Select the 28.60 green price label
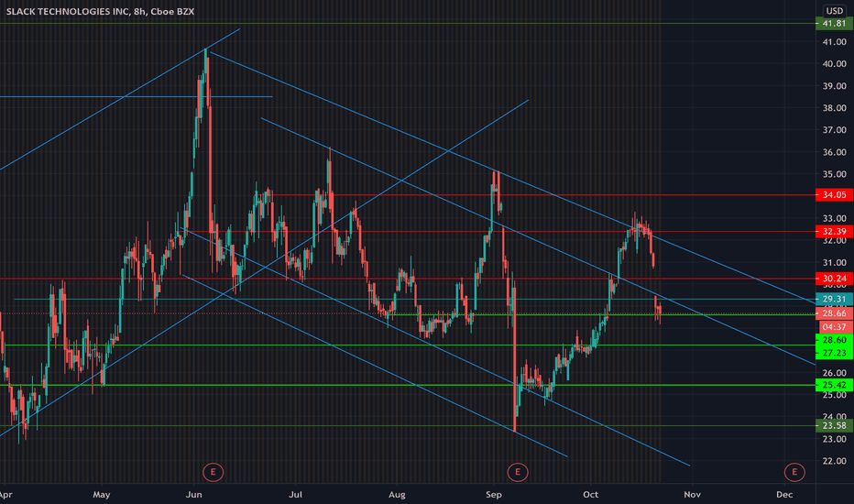The width and height of the screenshot is (854, 504). pyautogui.click(x=834, y=340)
